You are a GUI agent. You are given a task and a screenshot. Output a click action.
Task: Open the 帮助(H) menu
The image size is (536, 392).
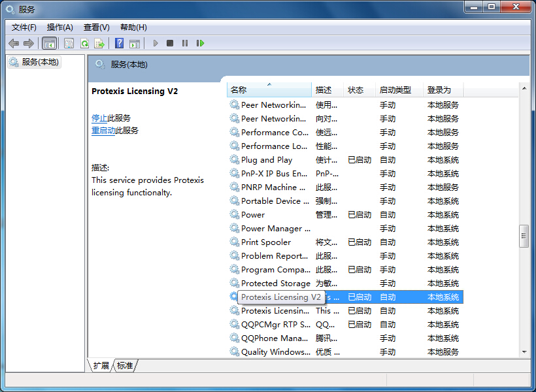pos(133,27)
